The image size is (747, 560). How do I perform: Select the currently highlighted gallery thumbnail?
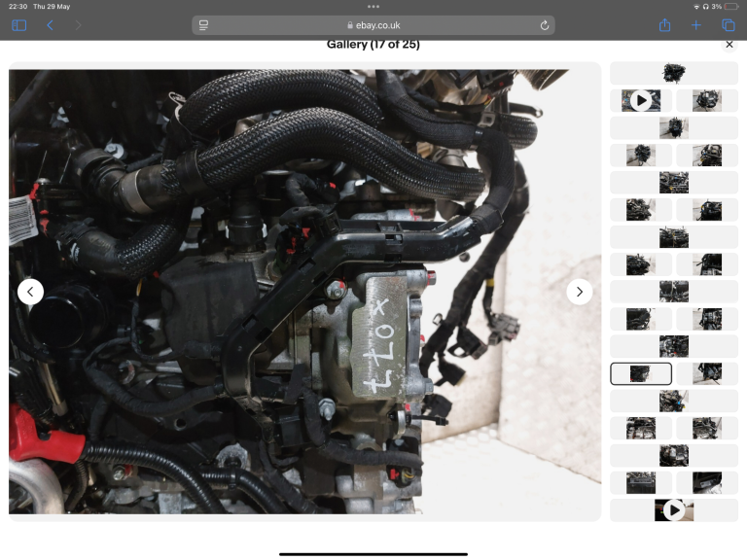(x=641, y=373)
